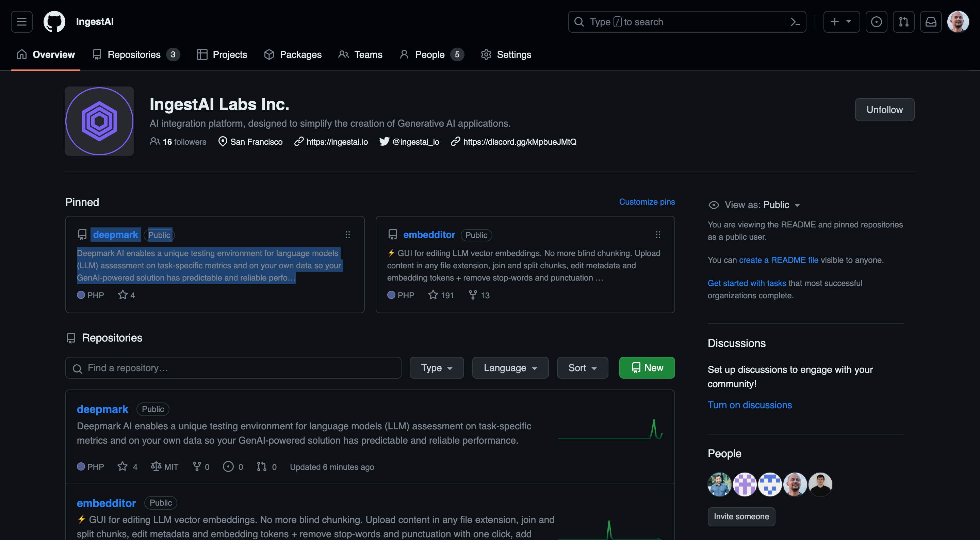Expand the Sort dropdown
Image resolution: width=980 pixels, height=540 pixels.
click(583, 368)
